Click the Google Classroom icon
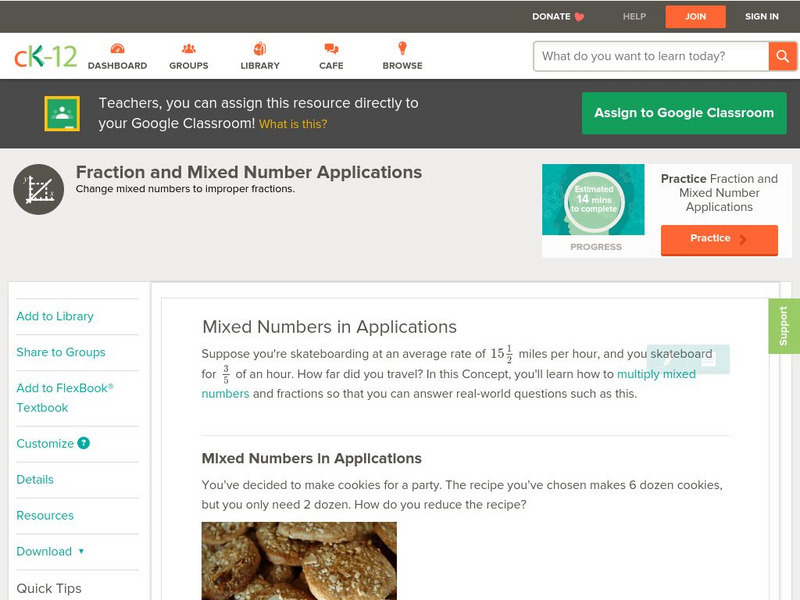The height and width of the screenshot is (600, 800). pyautogui.click(x=62, y=113)
